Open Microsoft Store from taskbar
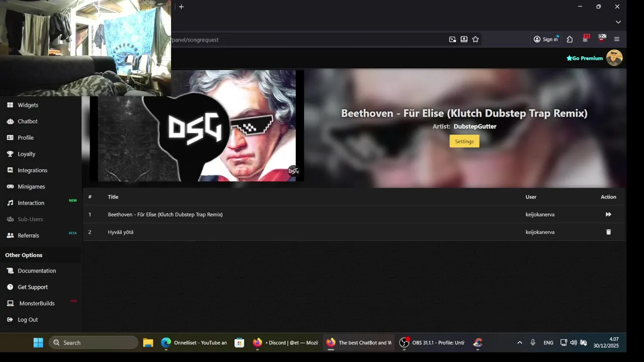This screenshot has width=644, height=362. (239, 343)
